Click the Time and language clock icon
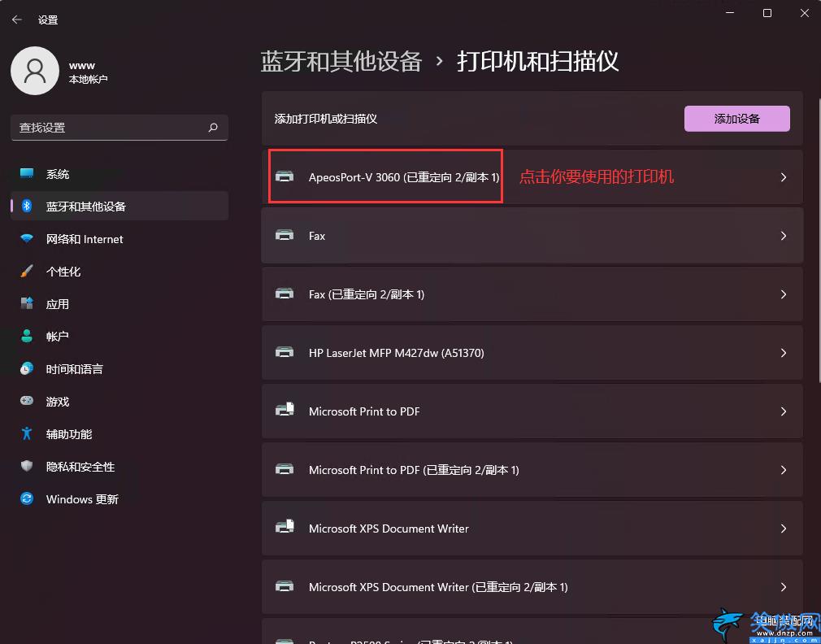821x644 pixels. tap(27, 368)
